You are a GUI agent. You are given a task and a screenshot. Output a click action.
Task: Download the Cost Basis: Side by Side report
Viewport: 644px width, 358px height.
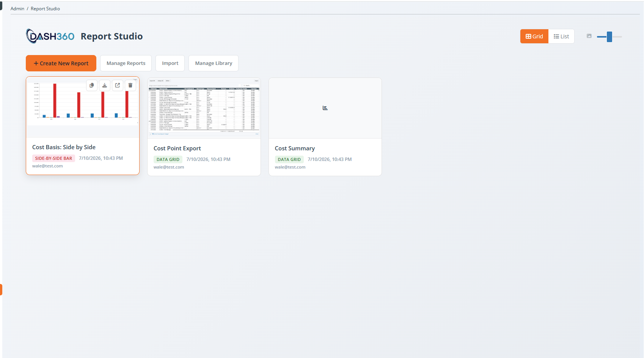coord(105,85)
